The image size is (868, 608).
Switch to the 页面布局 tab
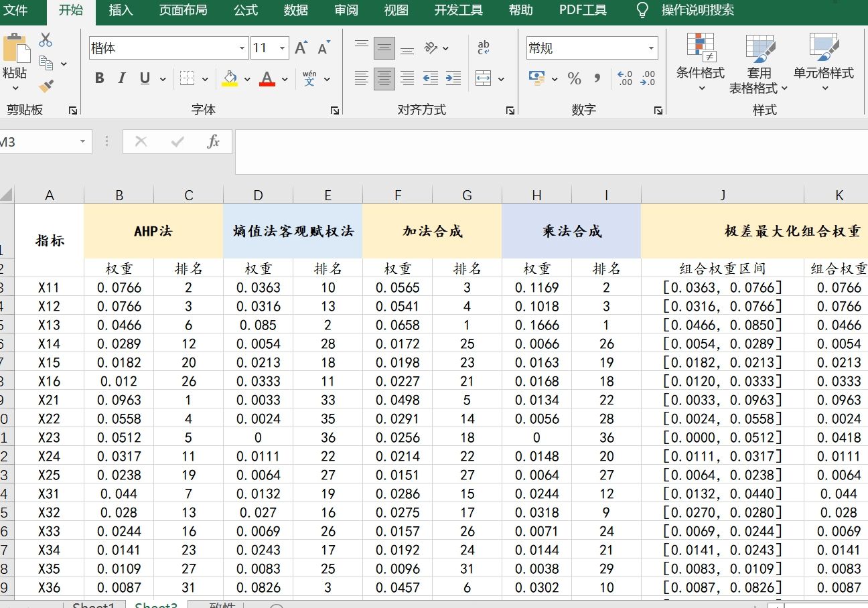click(184, 10)
